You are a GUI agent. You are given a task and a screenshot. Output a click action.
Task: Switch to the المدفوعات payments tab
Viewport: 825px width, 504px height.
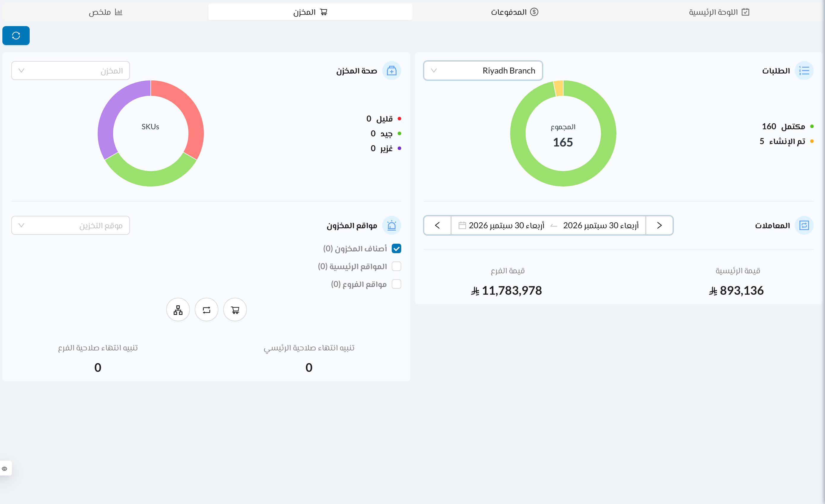pyautogui.click(x=515, y=12)
